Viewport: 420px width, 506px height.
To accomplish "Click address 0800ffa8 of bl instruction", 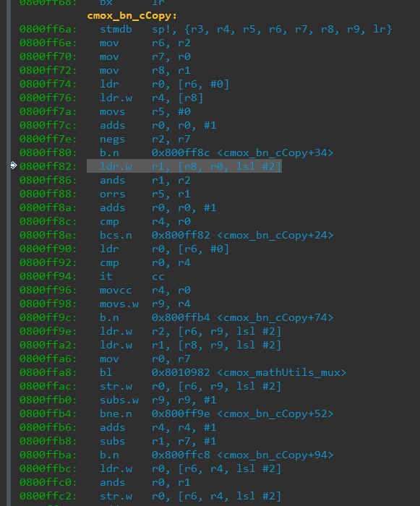I will tap(48, 372).
